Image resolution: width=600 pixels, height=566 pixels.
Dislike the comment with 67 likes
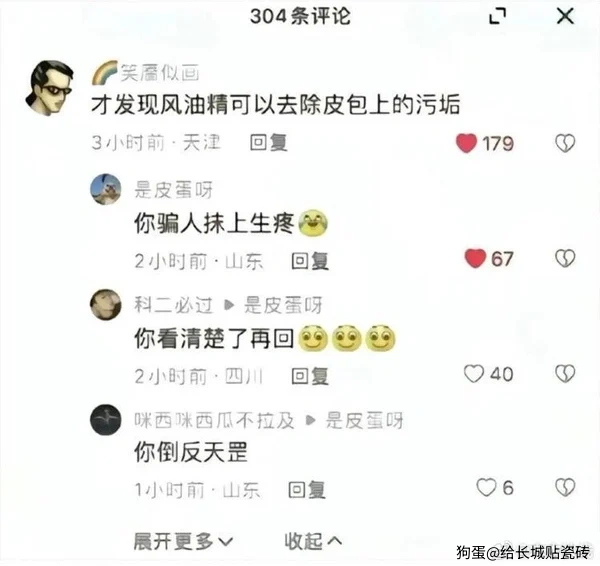coord(565,258)
